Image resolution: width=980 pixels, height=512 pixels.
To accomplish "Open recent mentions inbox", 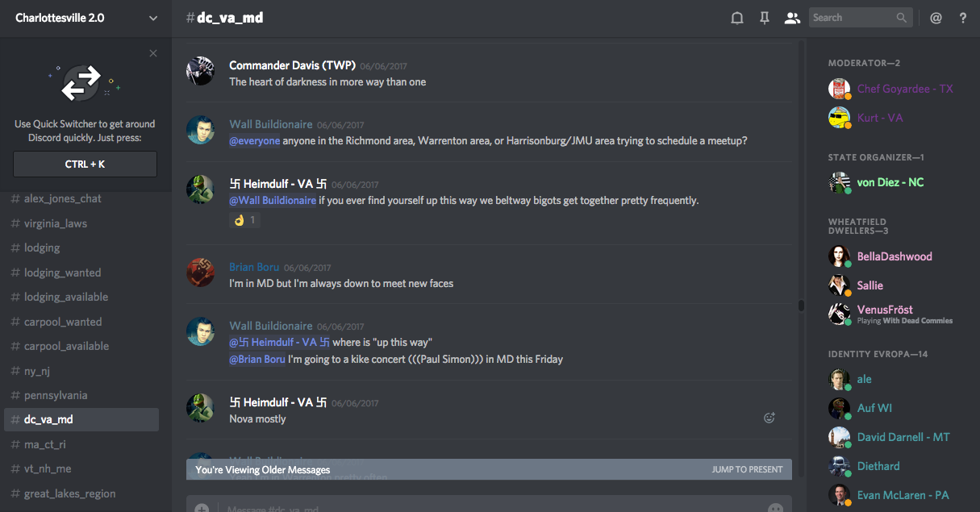I will coord(936,18).
